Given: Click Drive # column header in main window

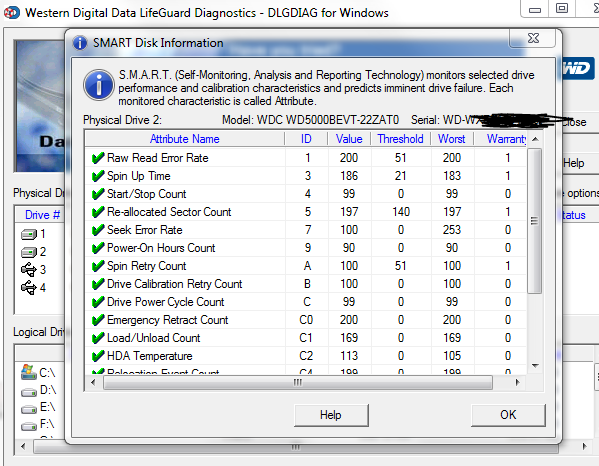Looking at the screenshot, I should pos(42,215).
